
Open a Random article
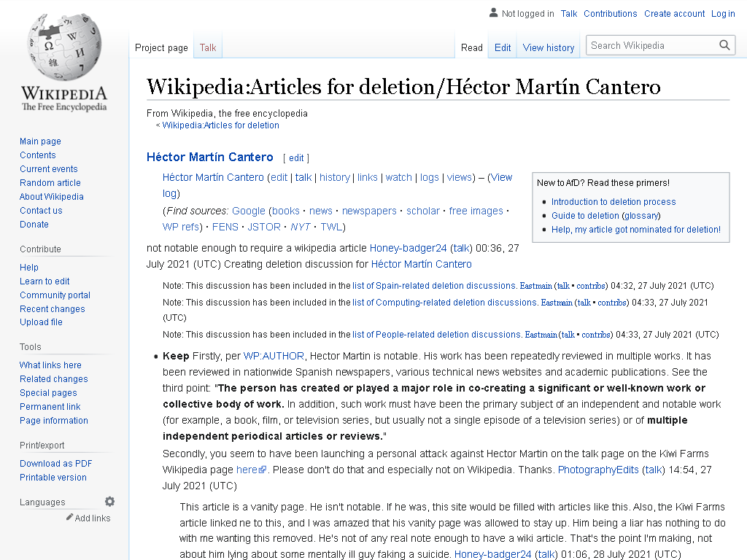[x=50, y=182]
